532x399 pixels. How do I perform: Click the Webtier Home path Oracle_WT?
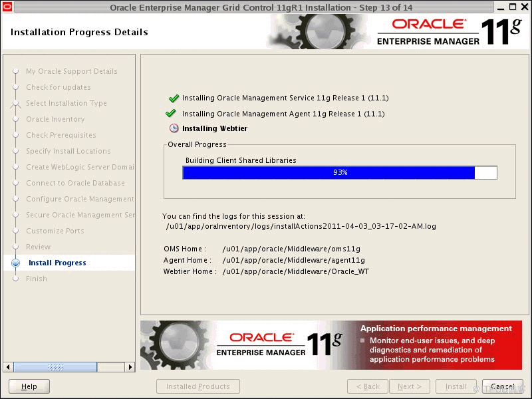(x=296, y=271)
